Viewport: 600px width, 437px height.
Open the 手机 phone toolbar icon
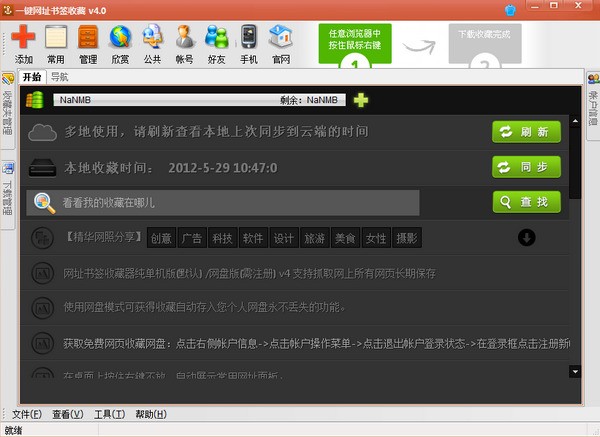tap(249, 37)
